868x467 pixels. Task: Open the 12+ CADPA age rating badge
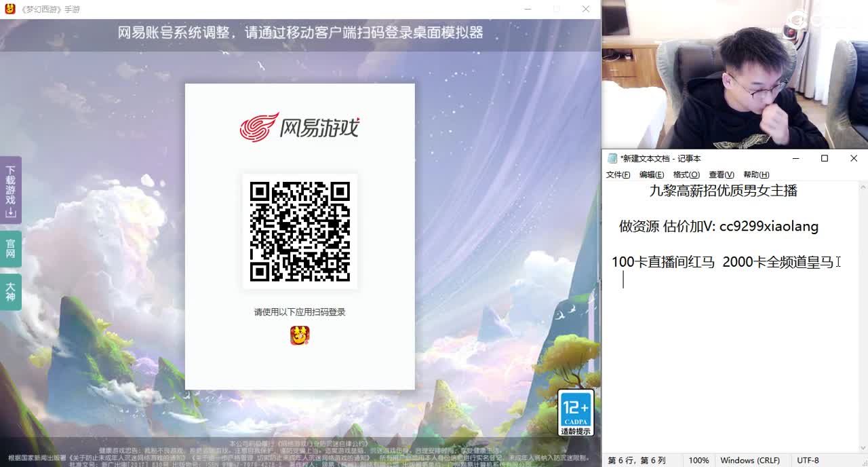pos(576,413)
